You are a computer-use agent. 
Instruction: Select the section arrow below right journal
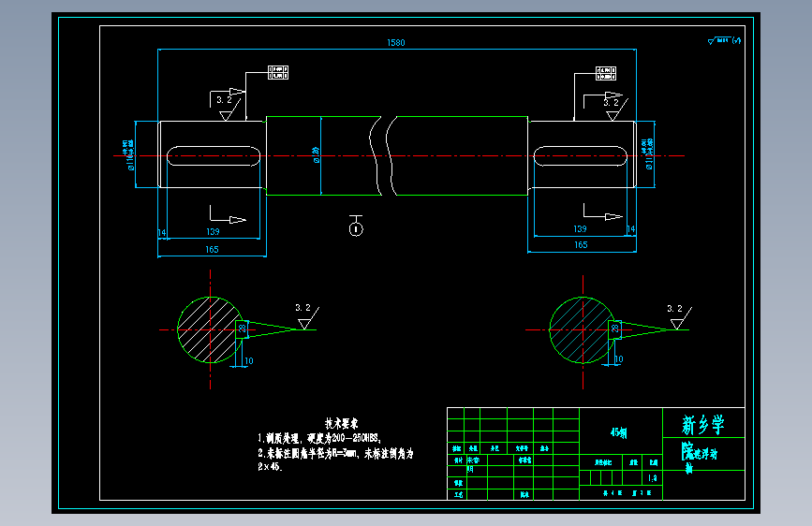603,212
